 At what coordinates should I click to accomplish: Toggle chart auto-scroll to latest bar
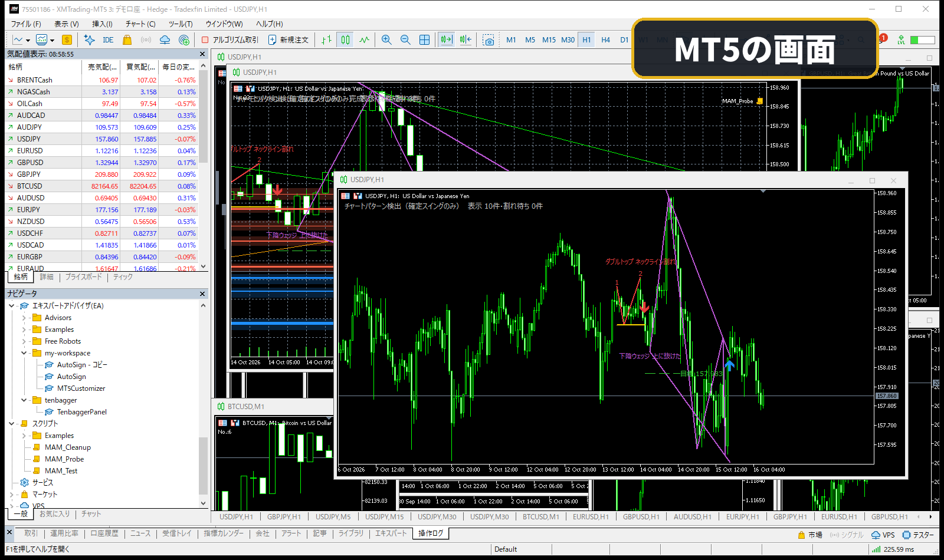(447, 40)
